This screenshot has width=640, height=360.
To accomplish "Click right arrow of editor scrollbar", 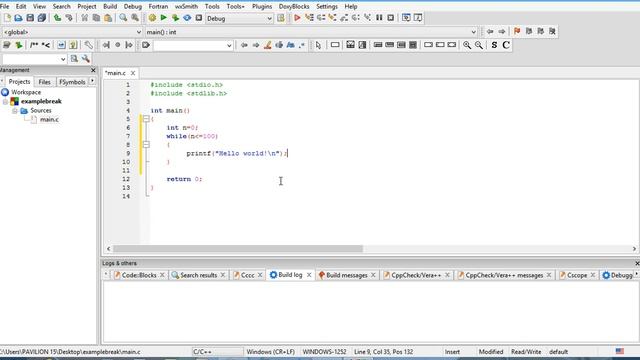I will (x=634, y=249).
